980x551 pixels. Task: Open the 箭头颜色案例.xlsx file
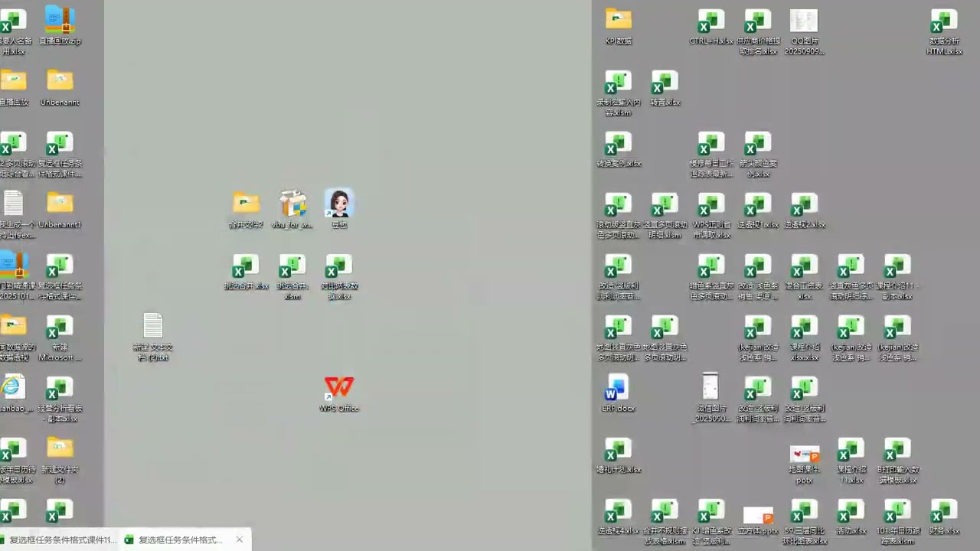[x=758, y=154]
